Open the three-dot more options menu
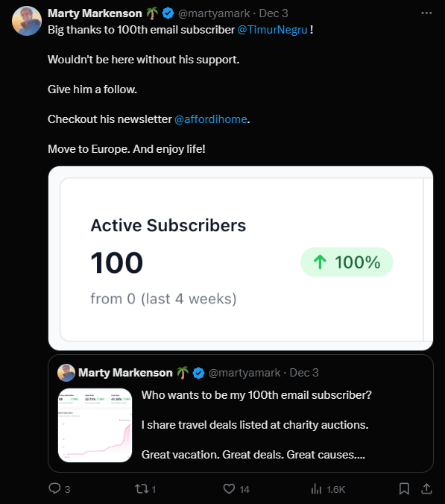 click(426, 13)
